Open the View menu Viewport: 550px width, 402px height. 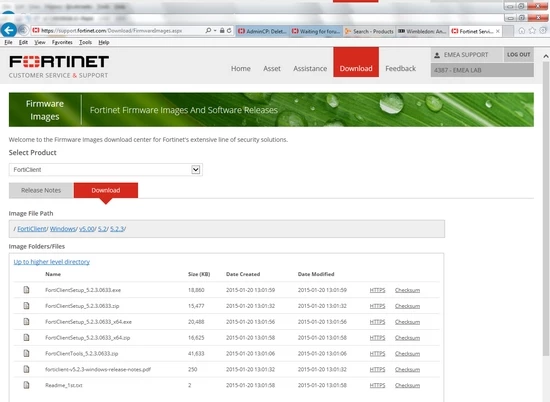pos(40,42)
